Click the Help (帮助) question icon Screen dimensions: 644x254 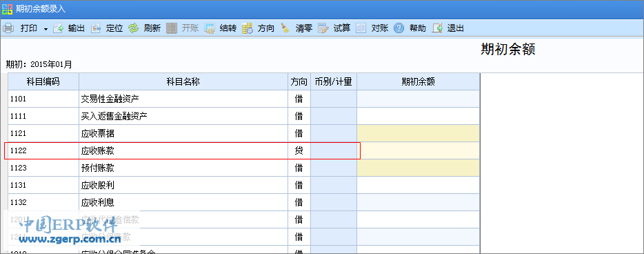399,28
